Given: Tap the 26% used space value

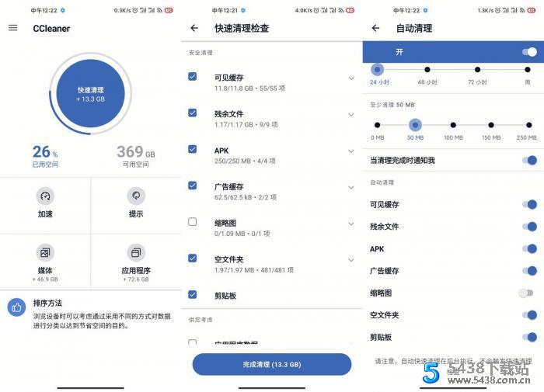Looking at the screenshot, I should click(45, 152).
